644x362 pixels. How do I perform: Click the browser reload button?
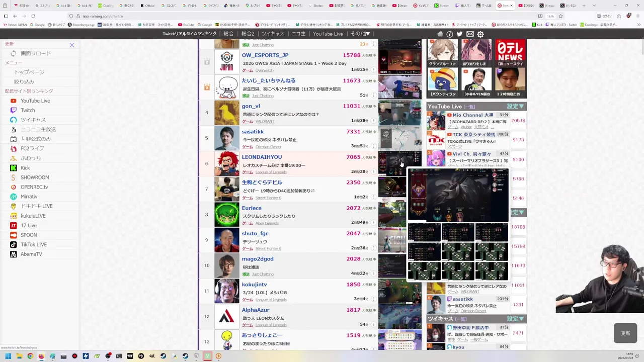33,16
